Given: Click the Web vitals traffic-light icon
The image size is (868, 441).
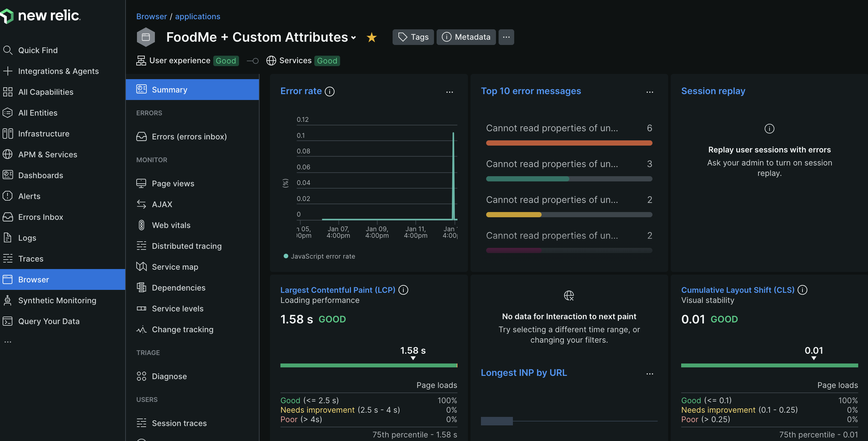Looking at the screenshot, I should [142, 225].
